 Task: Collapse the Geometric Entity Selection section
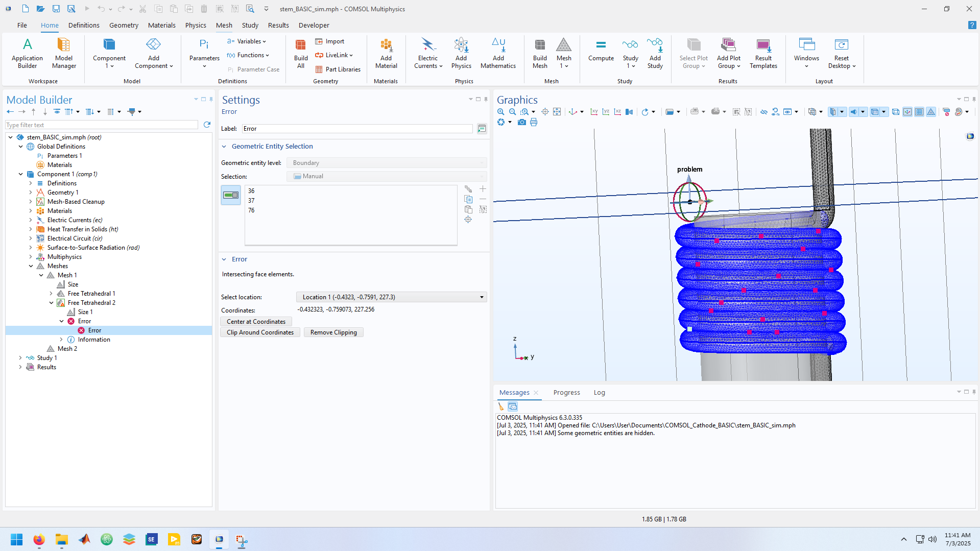(x=224, y=147)
